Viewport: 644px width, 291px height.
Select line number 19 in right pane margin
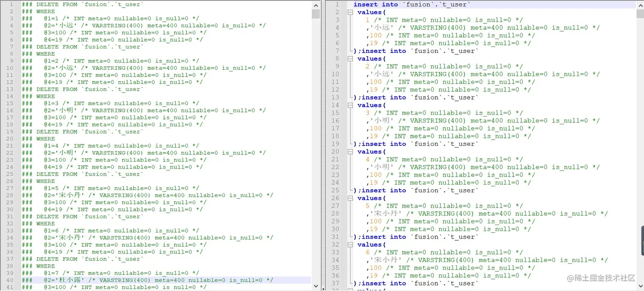[x=335, y=144]
